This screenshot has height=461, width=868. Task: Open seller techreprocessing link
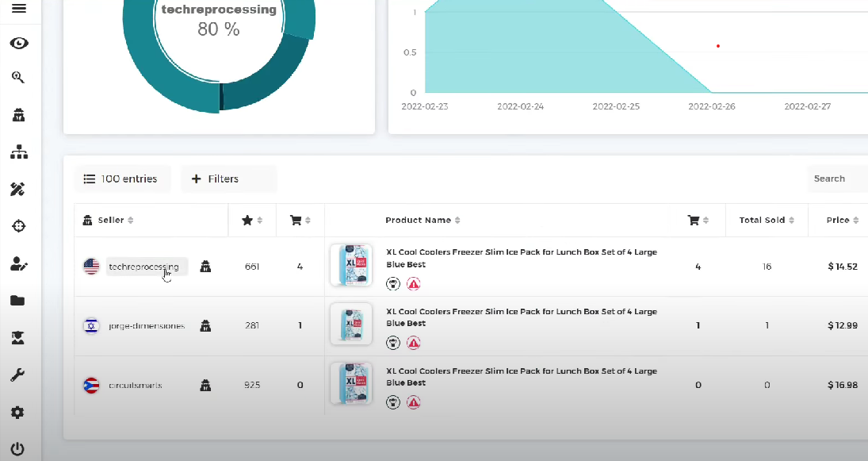point(144,267)
